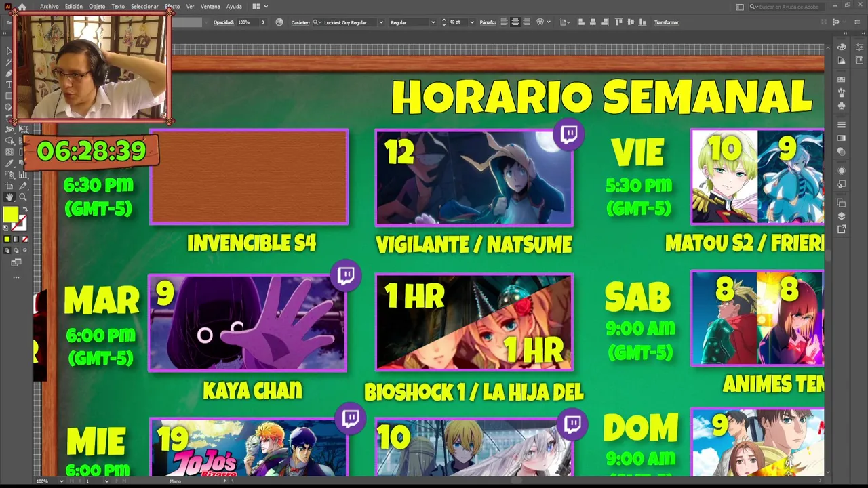The width and height of the screenshot is (868, 488).
Task: Click the opacity 100% field
Action: pyautogui.click(x=247, y=22)
